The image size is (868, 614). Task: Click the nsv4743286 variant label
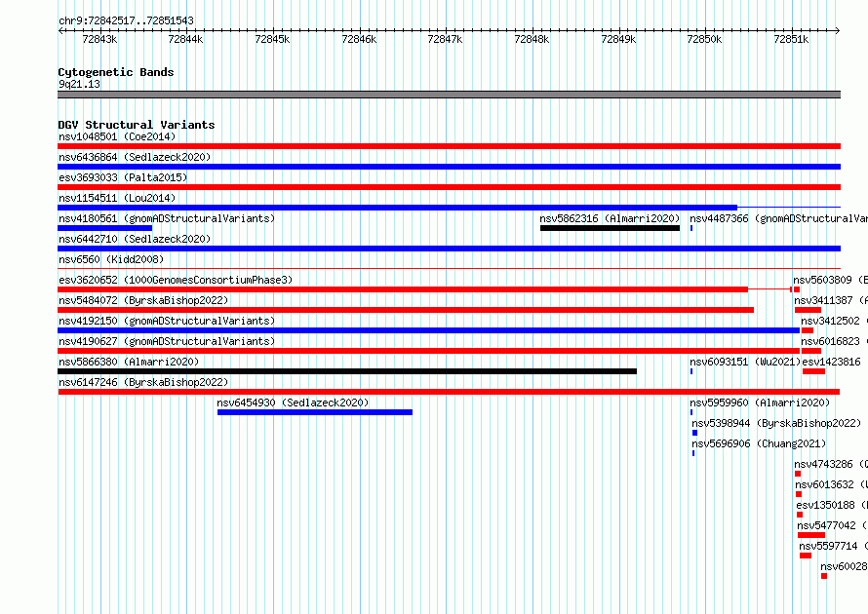[831, 464]
